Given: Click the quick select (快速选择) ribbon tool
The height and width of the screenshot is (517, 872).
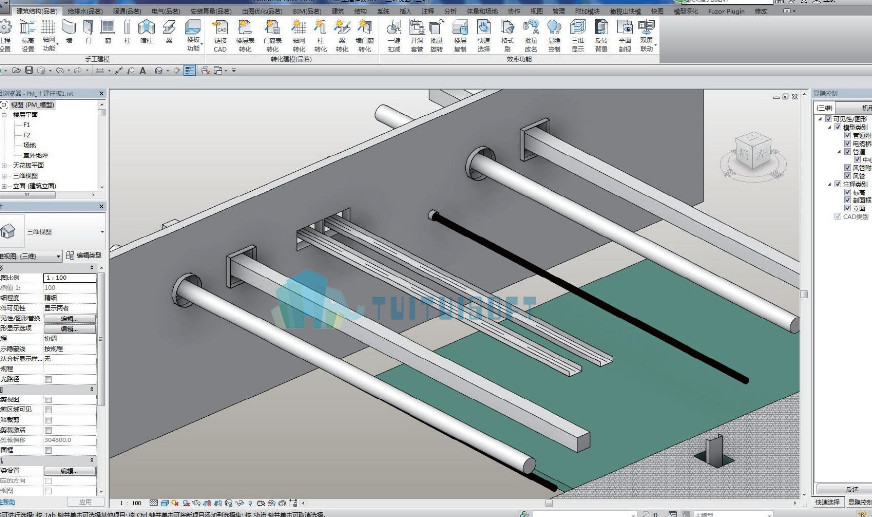Looking at the screenshot, I should tap(484, 35).
